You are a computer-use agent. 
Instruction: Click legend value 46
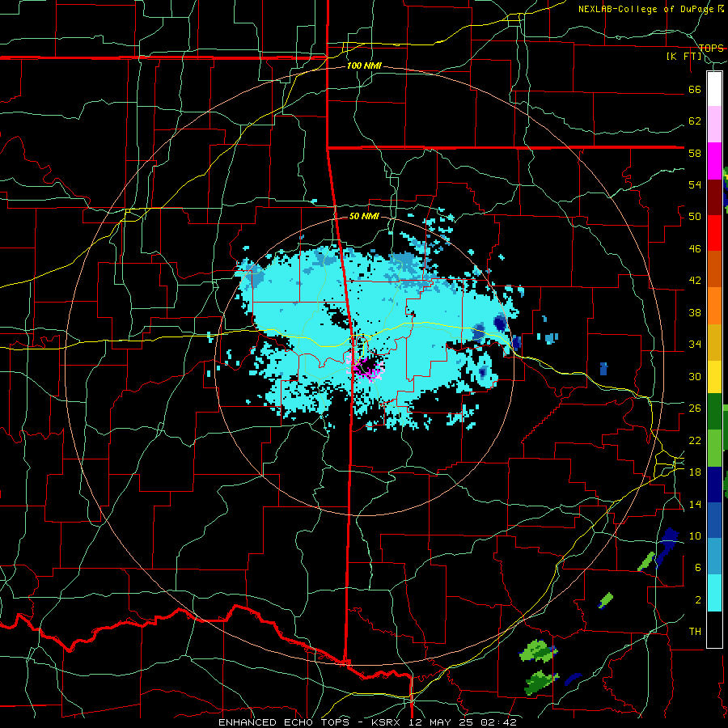coord(695,249)
